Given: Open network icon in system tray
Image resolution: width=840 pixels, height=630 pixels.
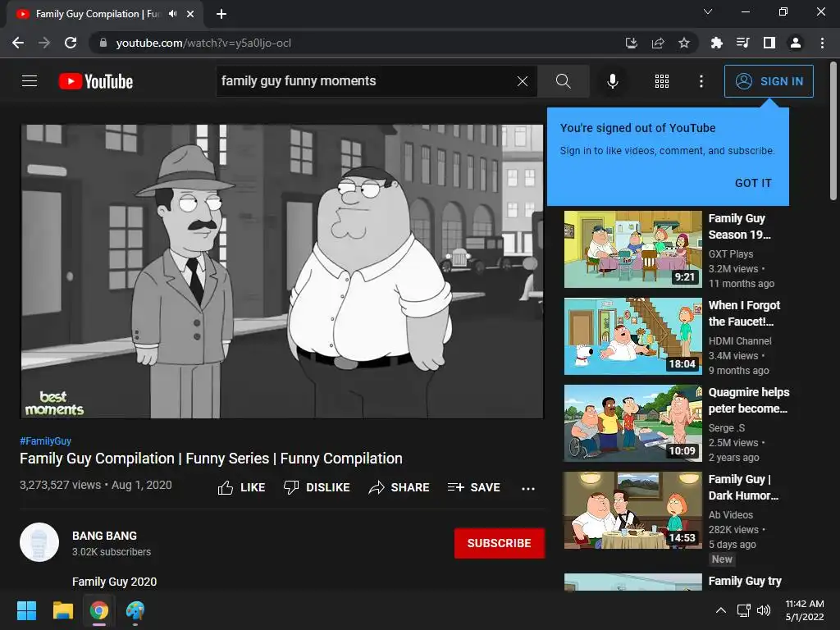Looking at the screenshot, I should pyautogui.click(x=743, y=610).
